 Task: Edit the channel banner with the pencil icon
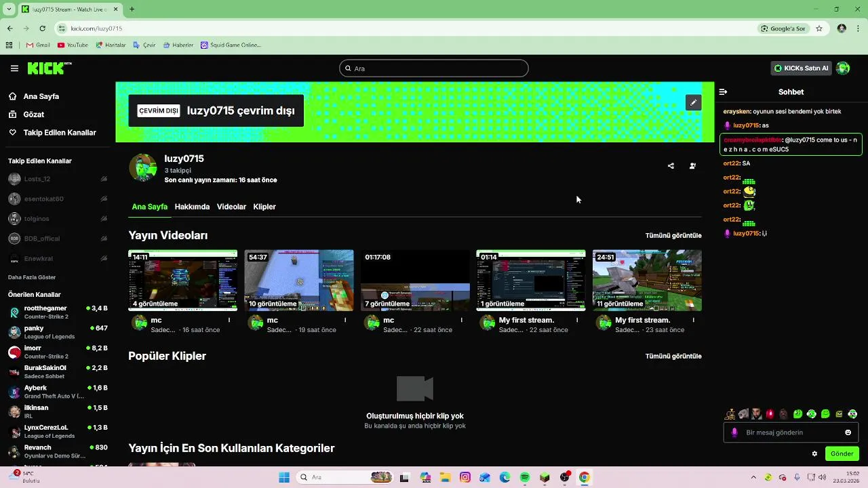point(693,102)
